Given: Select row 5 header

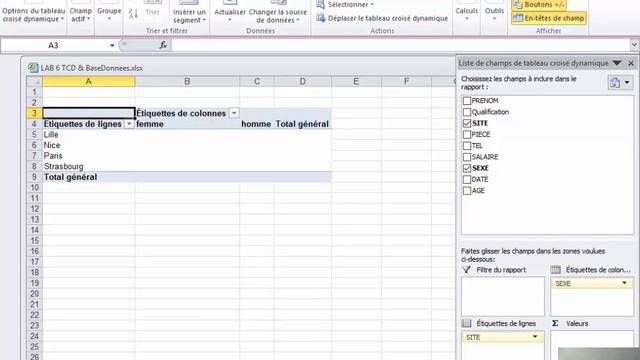Looking at the screenshot, I should 34,134.
